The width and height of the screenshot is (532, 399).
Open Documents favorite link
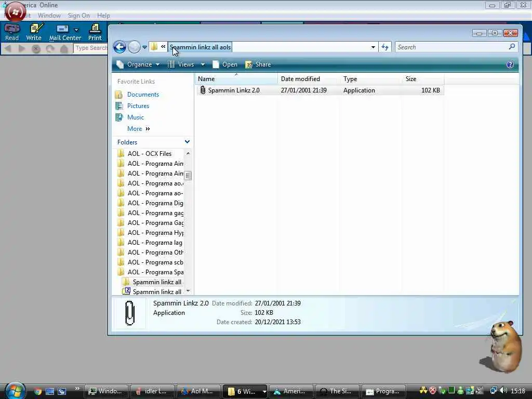click(143, 95)
